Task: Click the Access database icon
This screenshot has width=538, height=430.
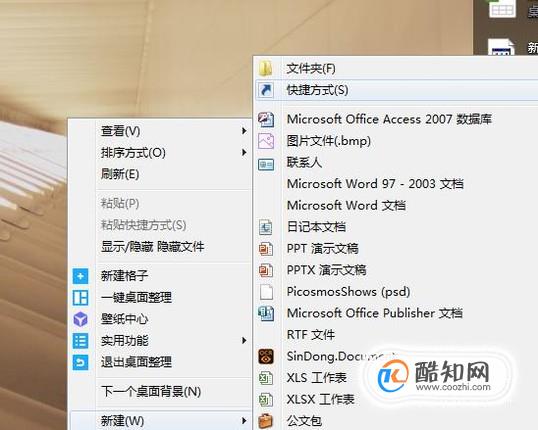Action: coord(266,119)
